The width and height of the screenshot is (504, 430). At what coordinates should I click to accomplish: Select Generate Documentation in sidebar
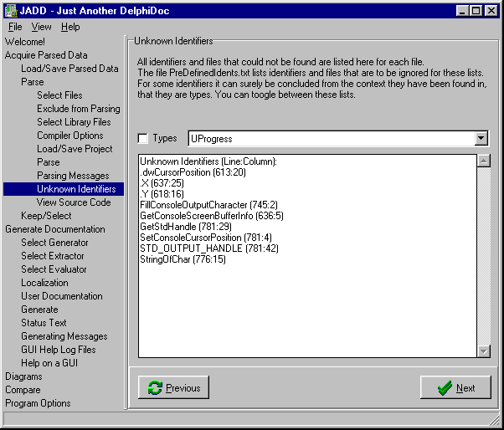pos(55,229)
